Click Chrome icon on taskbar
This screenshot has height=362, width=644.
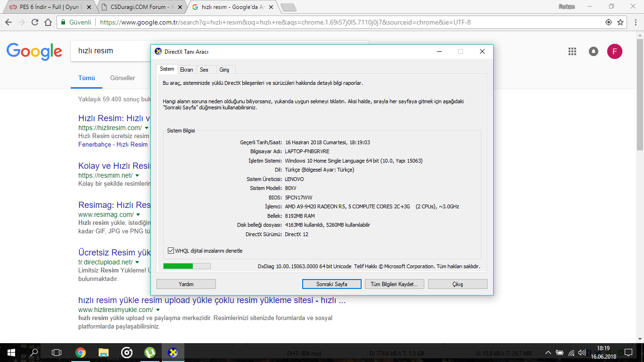pyautogui.click(x=81, y=352)
